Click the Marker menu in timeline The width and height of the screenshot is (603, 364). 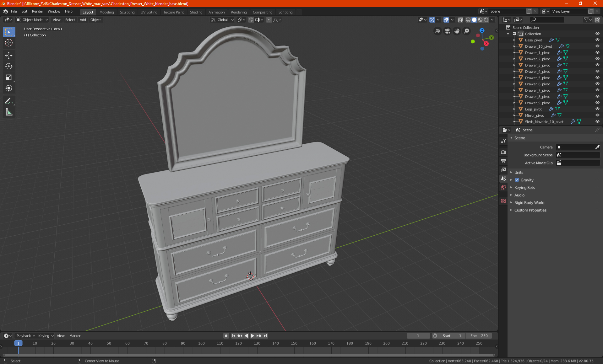[x=75, y=336]
